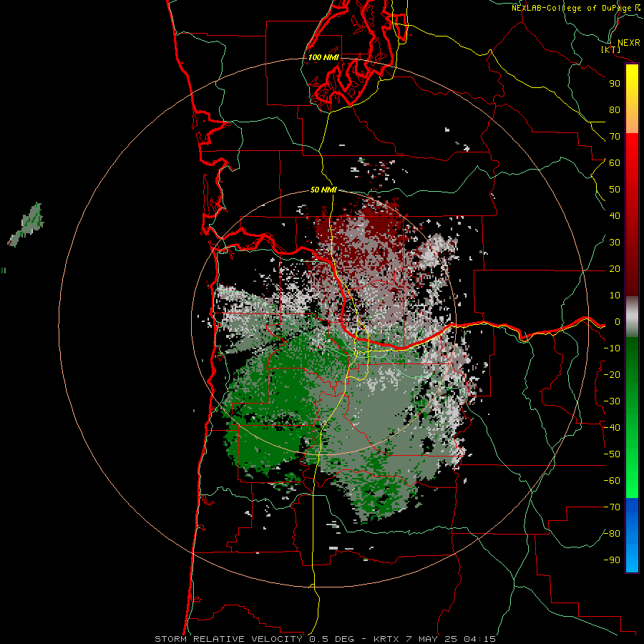
Task: Select the 0 knot scale label
Action: 618,322
